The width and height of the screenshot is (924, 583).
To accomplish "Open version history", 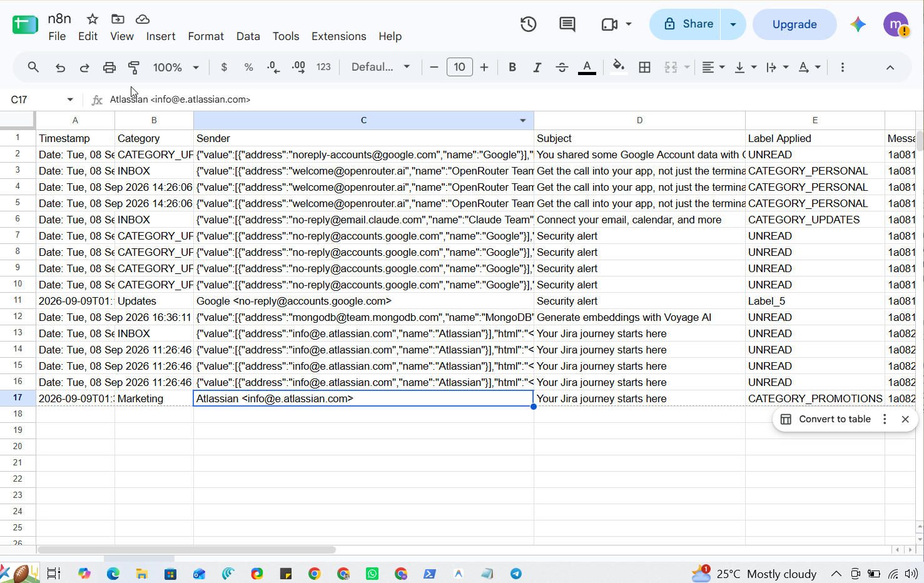I will pos(529,24).
